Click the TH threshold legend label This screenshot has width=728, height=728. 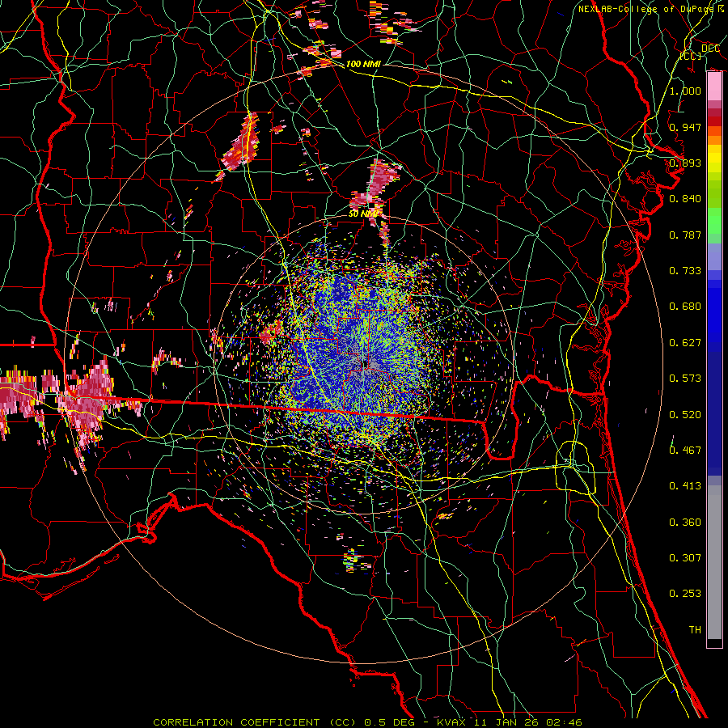pyautogui.click(x=695, y=630)
